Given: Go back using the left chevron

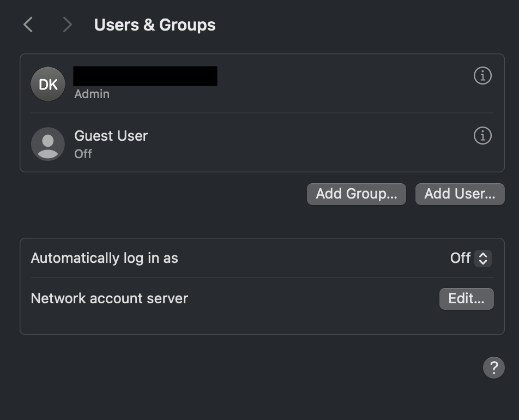Looking at the screenshot, I should (28, 25).
